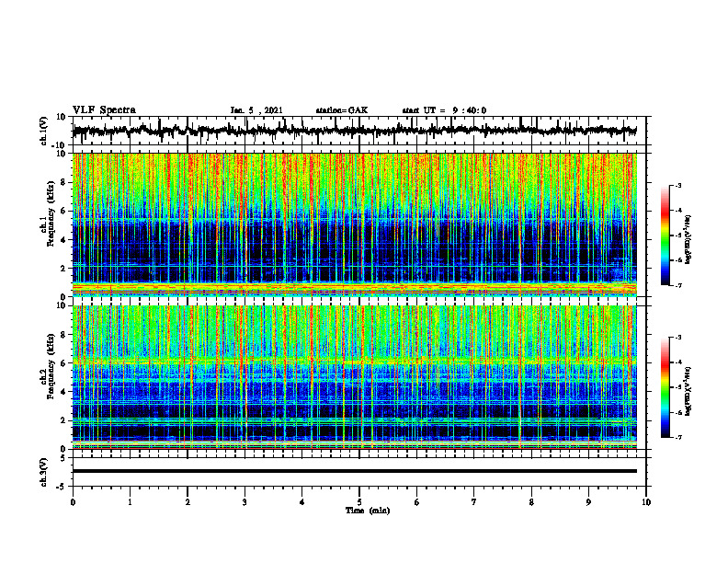Click the "station=GAK" label

tap(342, 110)
